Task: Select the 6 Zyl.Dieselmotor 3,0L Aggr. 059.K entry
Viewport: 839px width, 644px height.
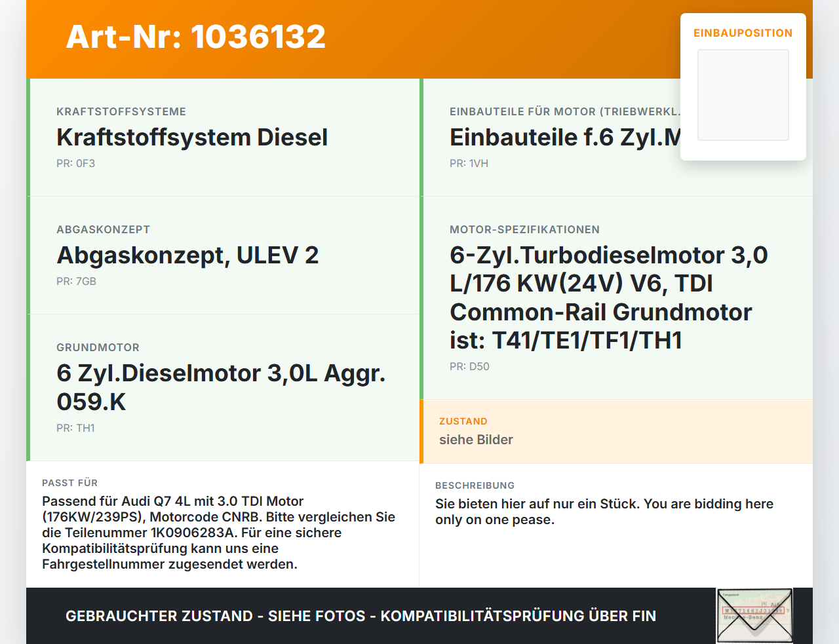Action: click(221, 387)
